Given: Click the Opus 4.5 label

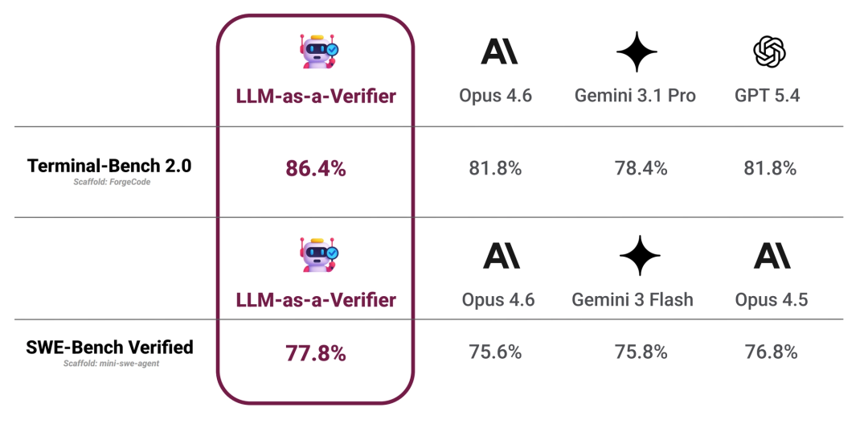Looking at the screenshot, I should point(771,300).
